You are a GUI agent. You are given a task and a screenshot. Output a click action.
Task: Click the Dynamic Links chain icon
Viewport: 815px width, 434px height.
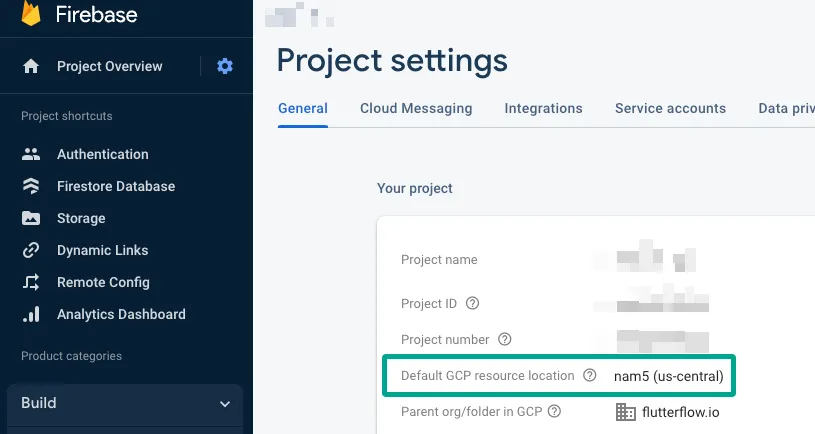click(31, 250)
